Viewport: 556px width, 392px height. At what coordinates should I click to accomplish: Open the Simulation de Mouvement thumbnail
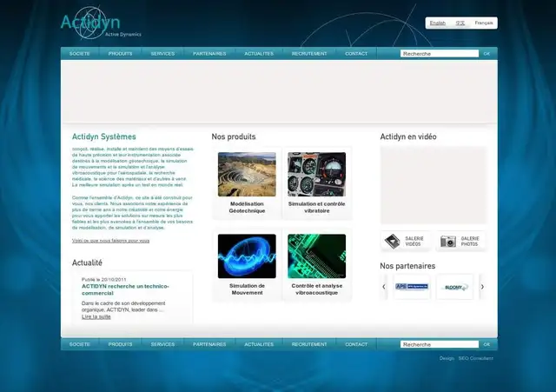[x=247, y=256]
